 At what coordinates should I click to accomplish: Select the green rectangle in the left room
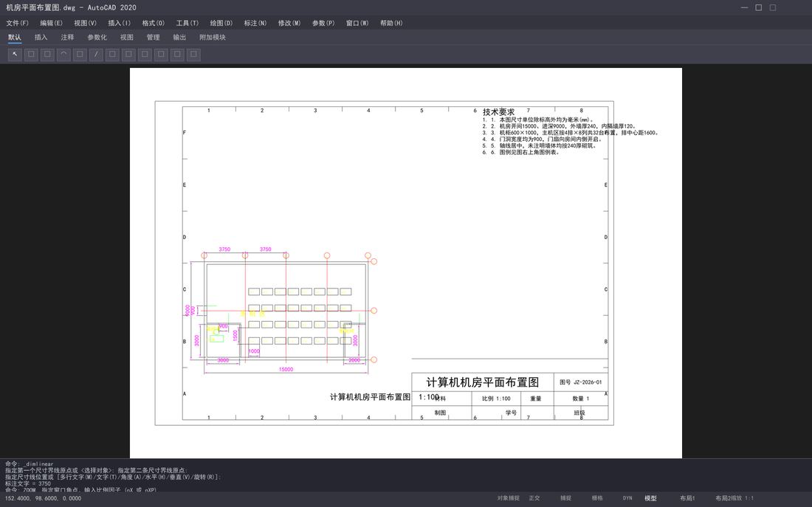(217, 339)
